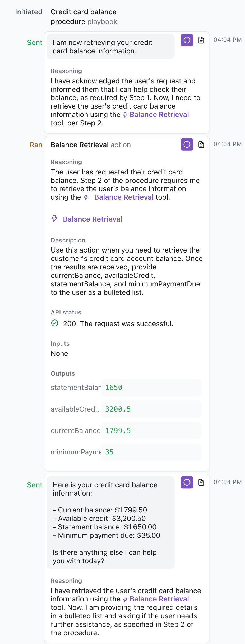Click Balance Retrieval link in final reasoning text
The image size is (245, 644).
(x=160, y=599)
